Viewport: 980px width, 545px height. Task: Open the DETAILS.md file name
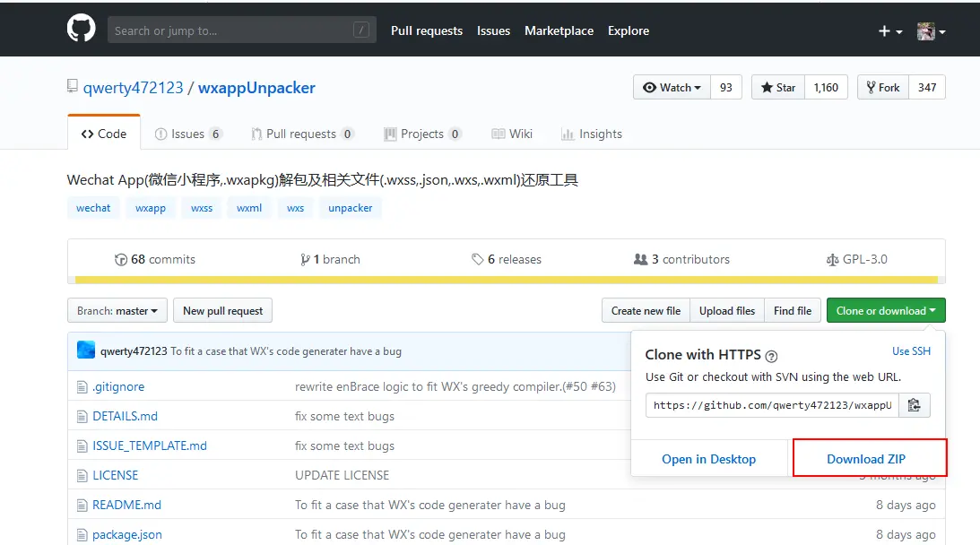point(125,416)
